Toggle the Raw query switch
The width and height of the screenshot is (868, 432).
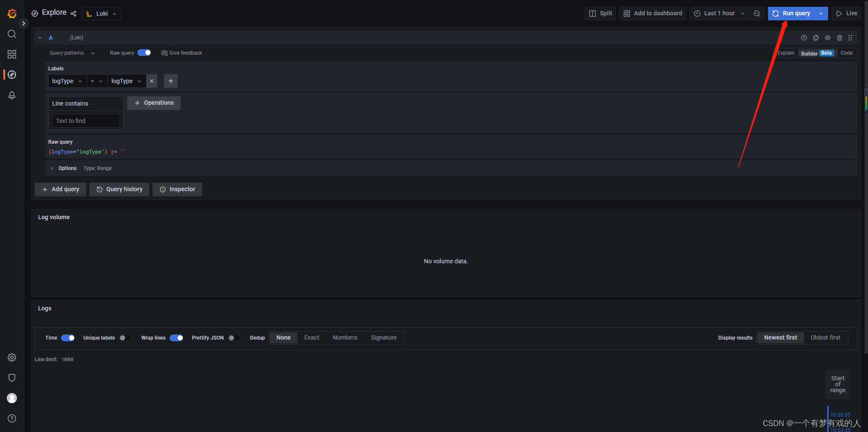144,53
